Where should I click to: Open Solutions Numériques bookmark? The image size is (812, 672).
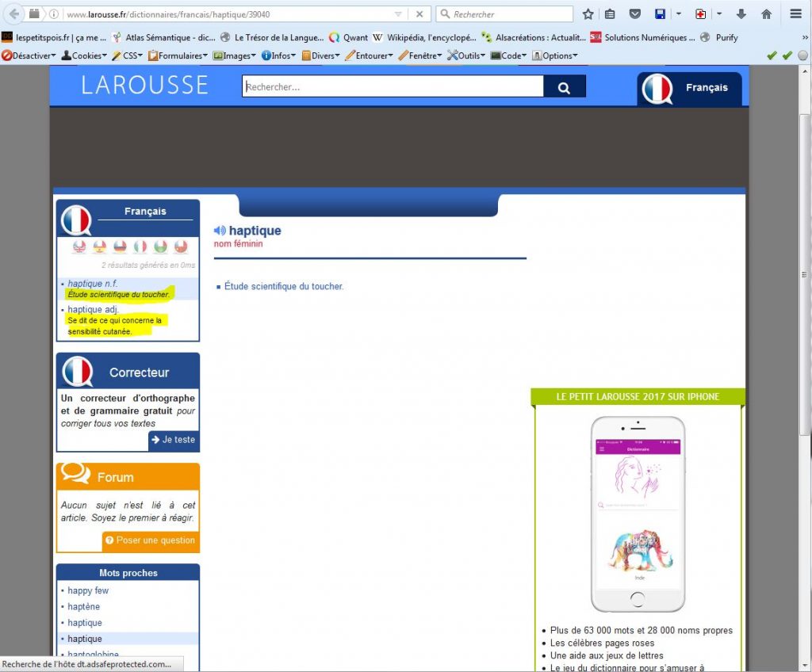(x=642, y=37)
